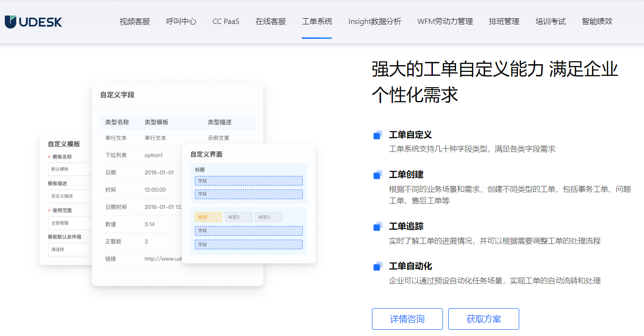
Task: Click the blue icon beside 工单追踪
Action: 378,227
